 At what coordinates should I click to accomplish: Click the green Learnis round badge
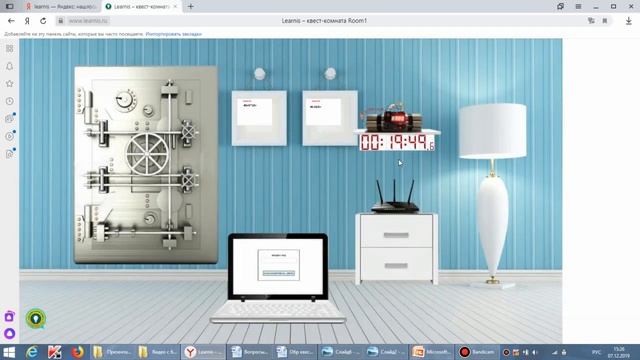[x=36, y=318]
